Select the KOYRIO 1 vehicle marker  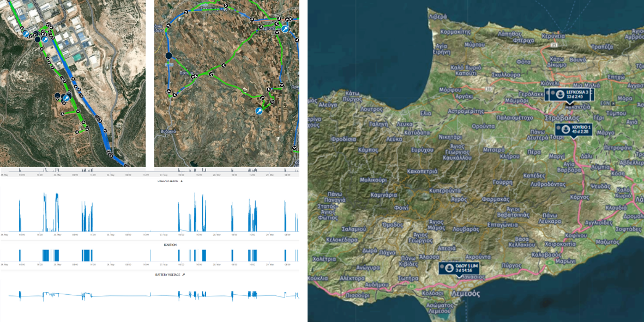pyautogui.click(x=573, y=129)
